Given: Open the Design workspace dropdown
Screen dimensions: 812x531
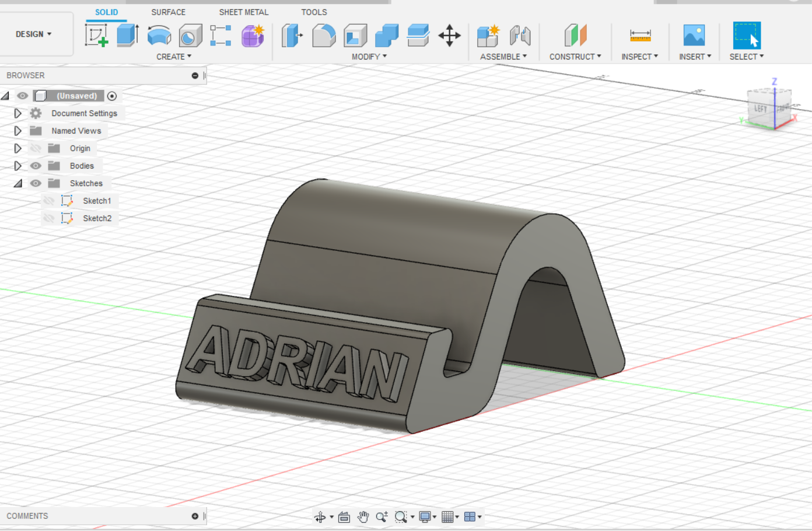Looking at the screenshot, I should pos(34,34).
